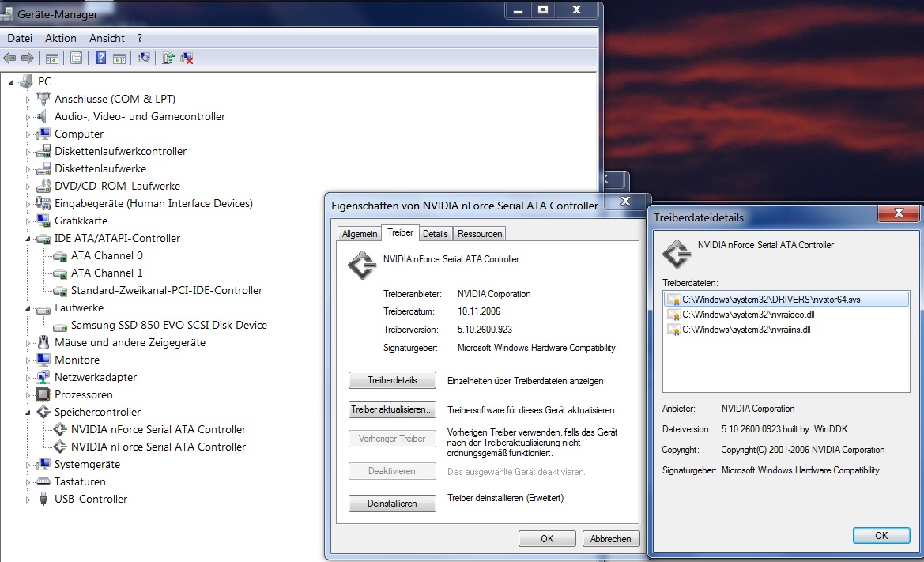This screenshot has height=562, width=924.
Task: Click the Monitore display icon
Action: 43,360
